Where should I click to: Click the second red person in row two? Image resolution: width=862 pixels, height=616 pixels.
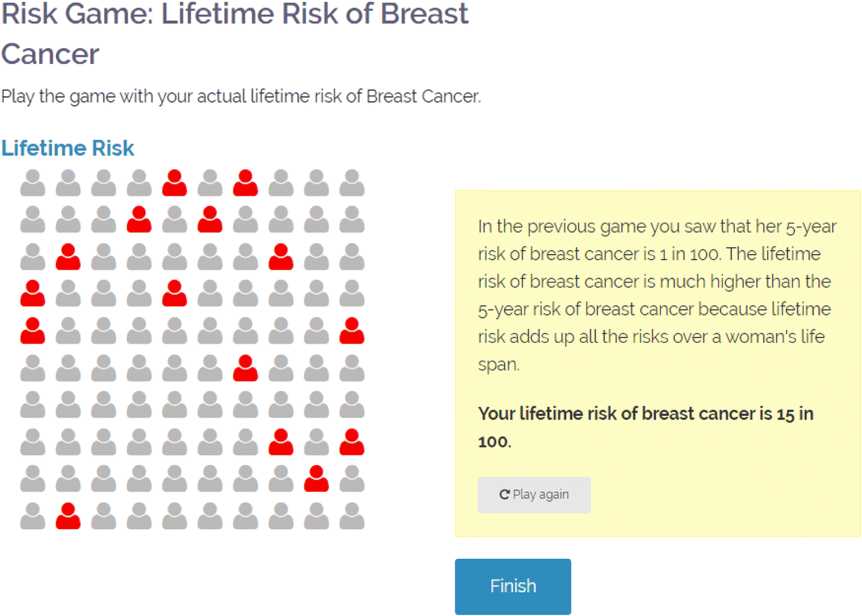(210, 220)
